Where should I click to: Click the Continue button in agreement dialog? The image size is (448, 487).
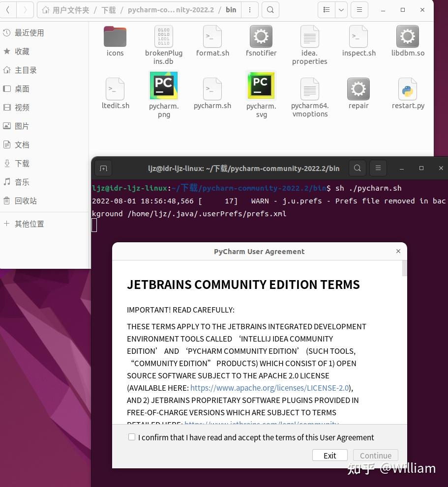tap(376, 456)
